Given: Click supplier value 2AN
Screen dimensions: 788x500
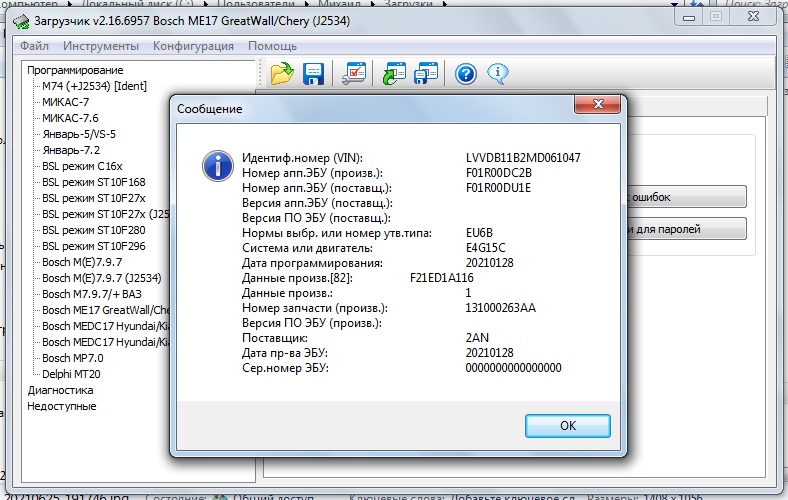Looking at the screenshot, I should (x=477, y=338).
